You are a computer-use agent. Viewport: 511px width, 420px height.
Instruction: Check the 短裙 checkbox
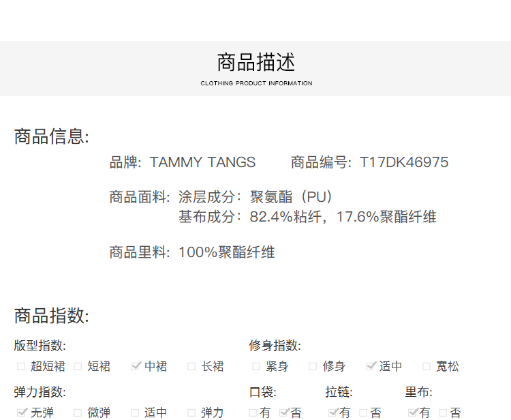point(78,367)
